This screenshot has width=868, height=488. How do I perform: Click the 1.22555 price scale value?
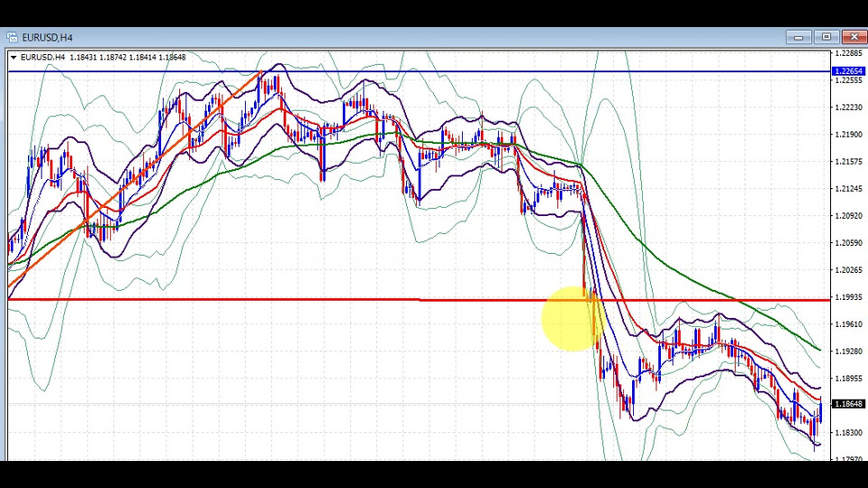pyautogui.click(x=849, y=80)
